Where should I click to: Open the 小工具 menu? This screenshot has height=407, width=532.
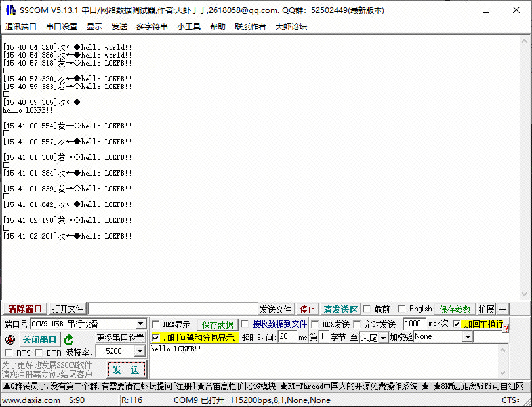pyautogui.click(x=188, y=26)
